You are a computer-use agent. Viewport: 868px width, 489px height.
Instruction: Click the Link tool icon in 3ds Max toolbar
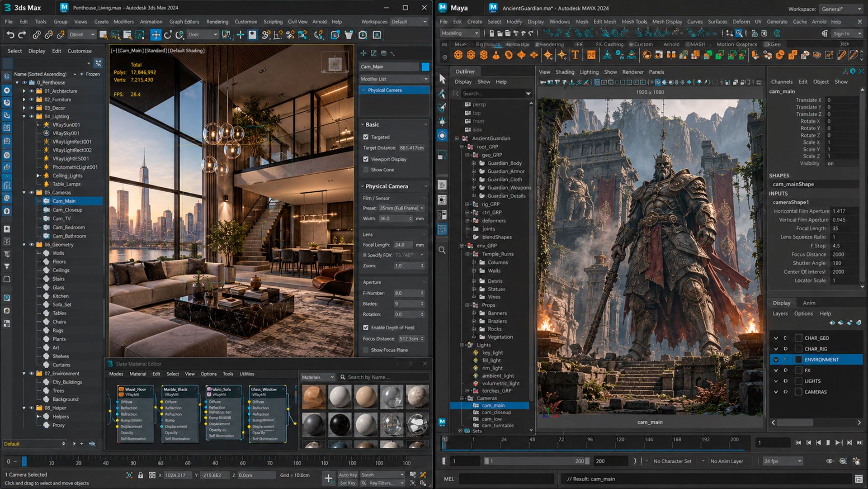pos(37,35)
